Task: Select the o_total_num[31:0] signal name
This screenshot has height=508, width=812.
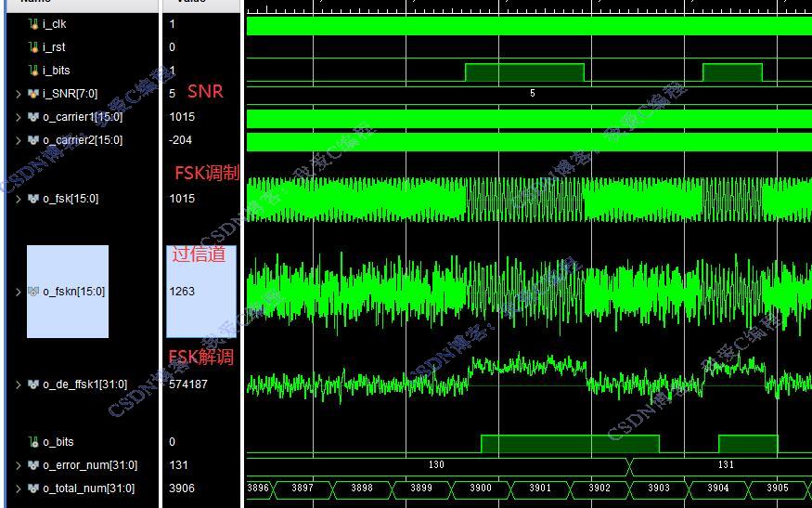Action: coord(88,488)
